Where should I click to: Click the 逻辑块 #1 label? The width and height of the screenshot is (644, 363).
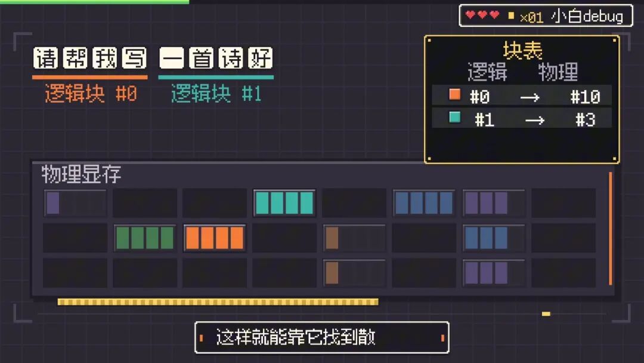tap(216, 94)
